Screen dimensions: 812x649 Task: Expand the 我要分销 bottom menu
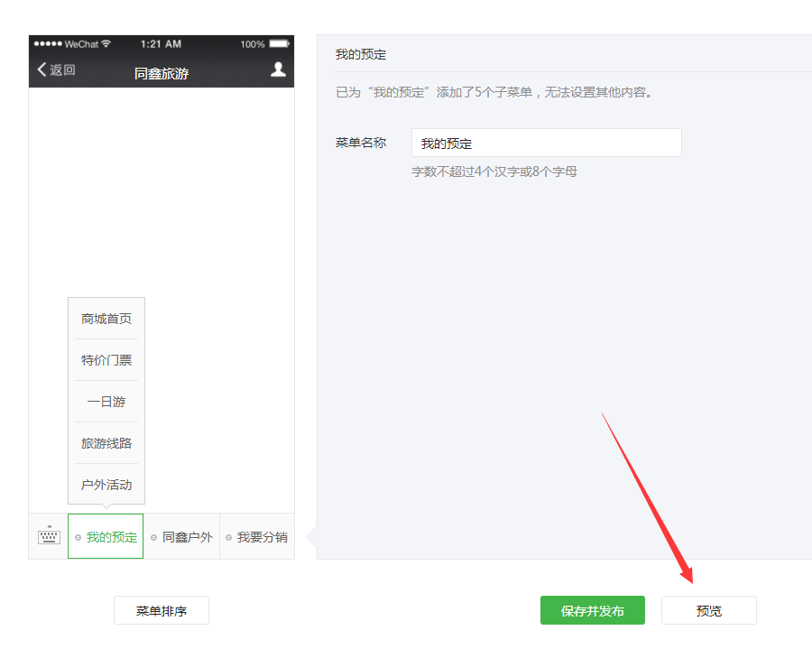pyautogui.click(x=257, y=537)
